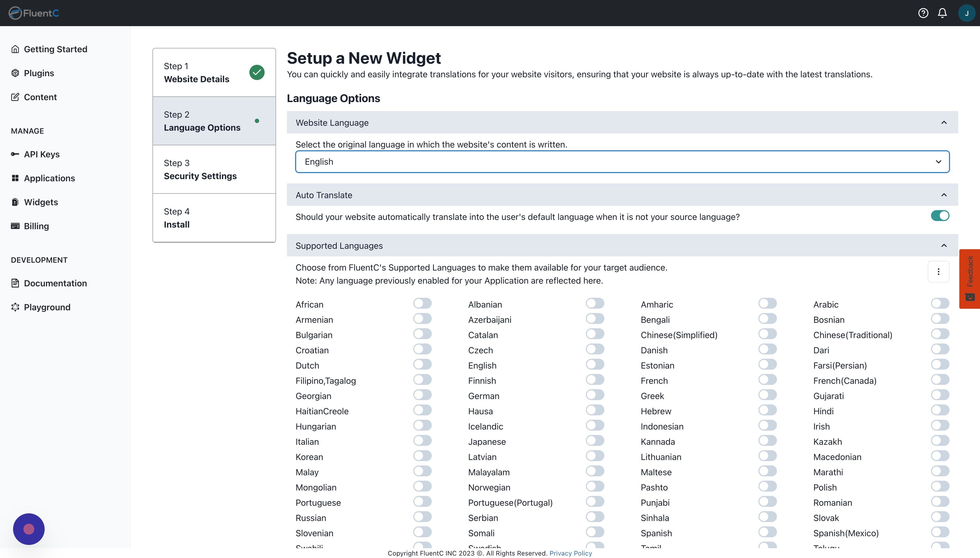980x558 pixels.
Task: Click the orange Feedback side button
Action: (x=969, y=279)
